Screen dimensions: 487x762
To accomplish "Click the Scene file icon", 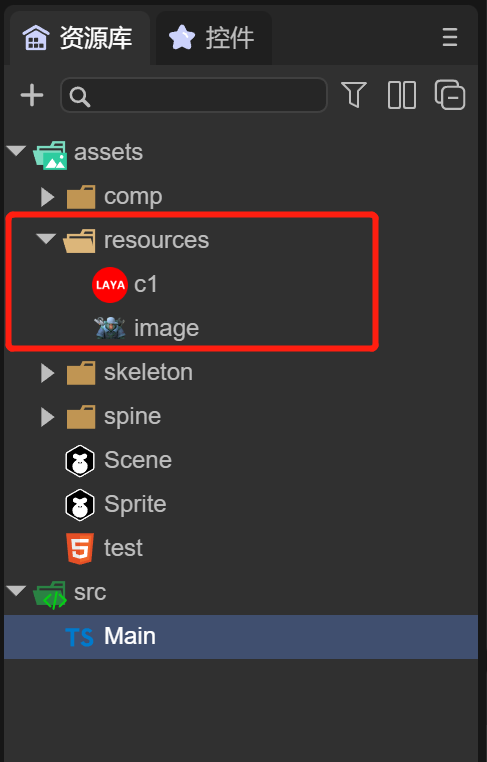I will 80,461.
